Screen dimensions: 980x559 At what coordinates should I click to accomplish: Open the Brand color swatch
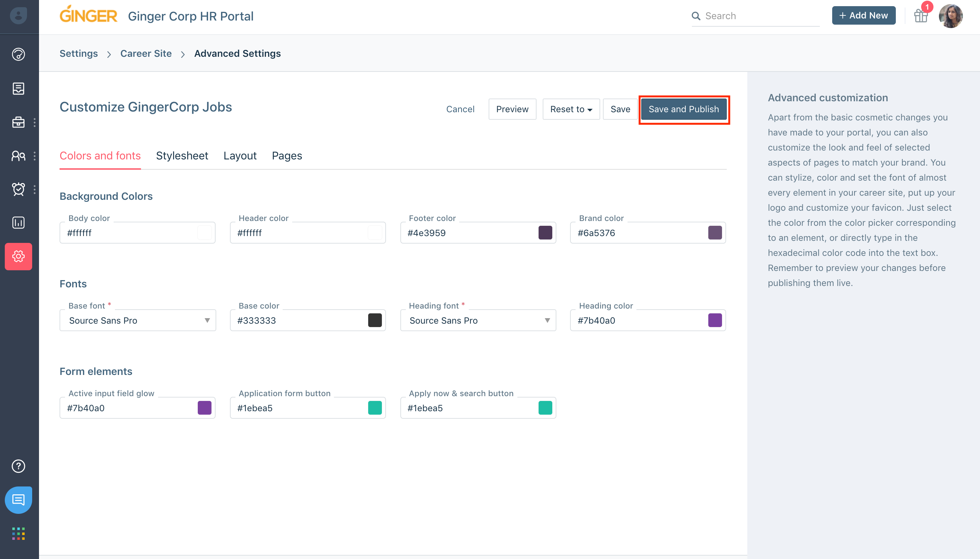click(715, 233)
